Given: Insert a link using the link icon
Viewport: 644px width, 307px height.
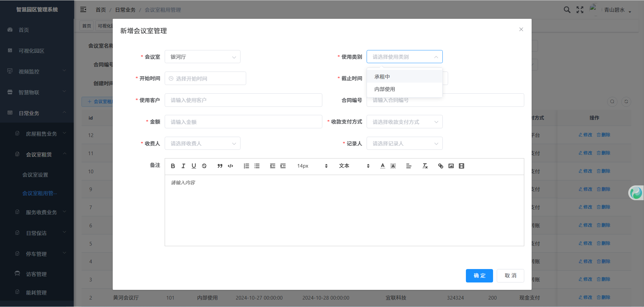Looking at the screenshot, I should [440, 166].
